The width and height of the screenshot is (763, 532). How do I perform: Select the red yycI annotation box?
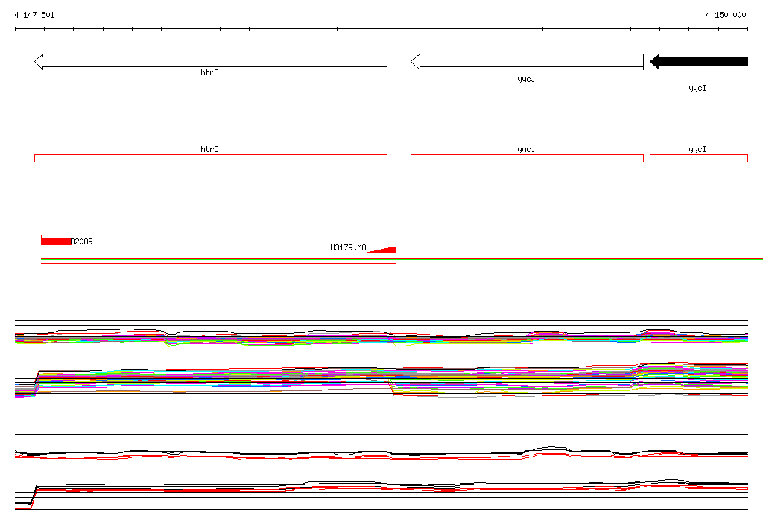[699, 158]
